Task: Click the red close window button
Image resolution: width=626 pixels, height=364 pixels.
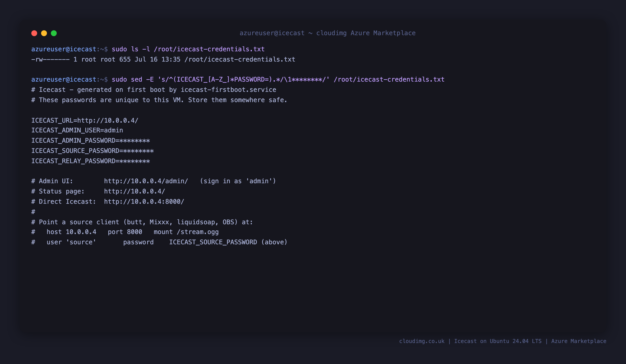Action: click(x=34, y=33)
